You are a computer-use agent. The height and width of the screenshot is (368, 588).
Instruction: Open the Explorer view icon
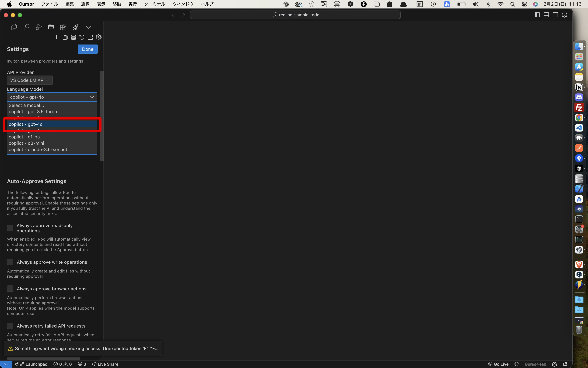14,27
